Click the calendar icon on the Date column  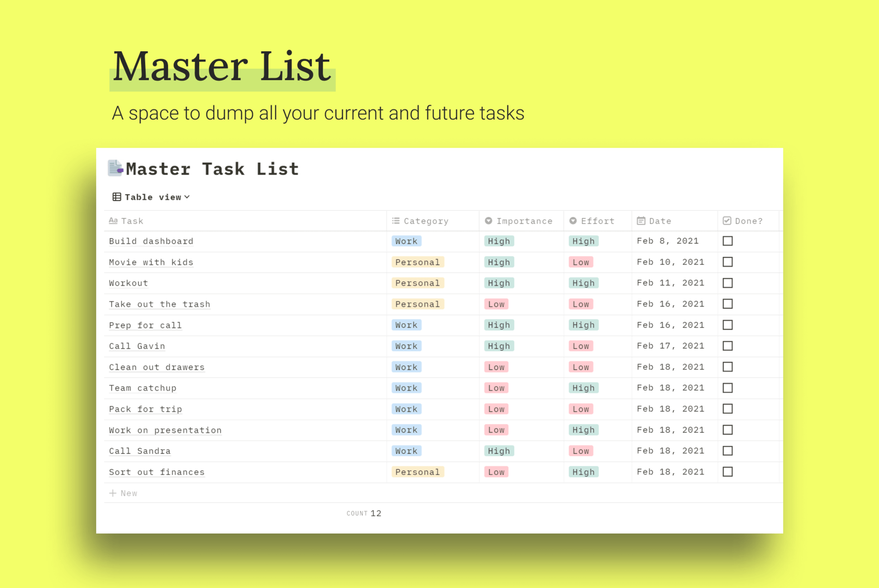point(641,220)
